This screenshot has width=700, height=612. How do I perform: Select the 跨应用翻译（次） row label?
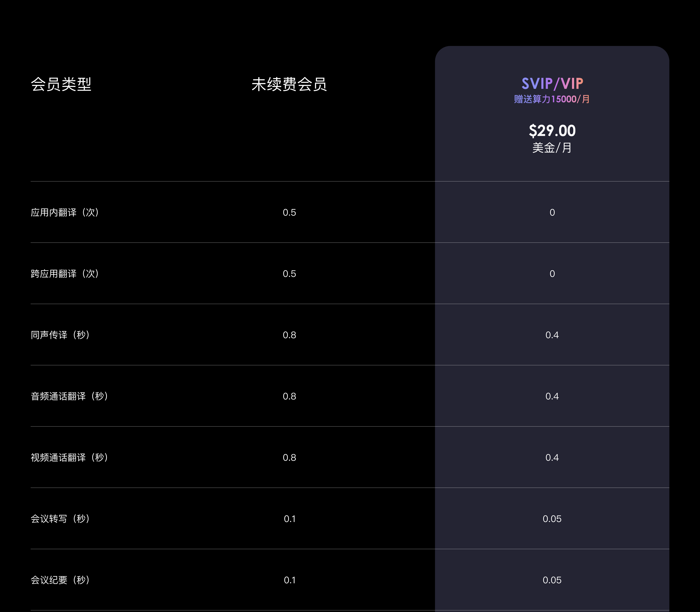point(65,274)
